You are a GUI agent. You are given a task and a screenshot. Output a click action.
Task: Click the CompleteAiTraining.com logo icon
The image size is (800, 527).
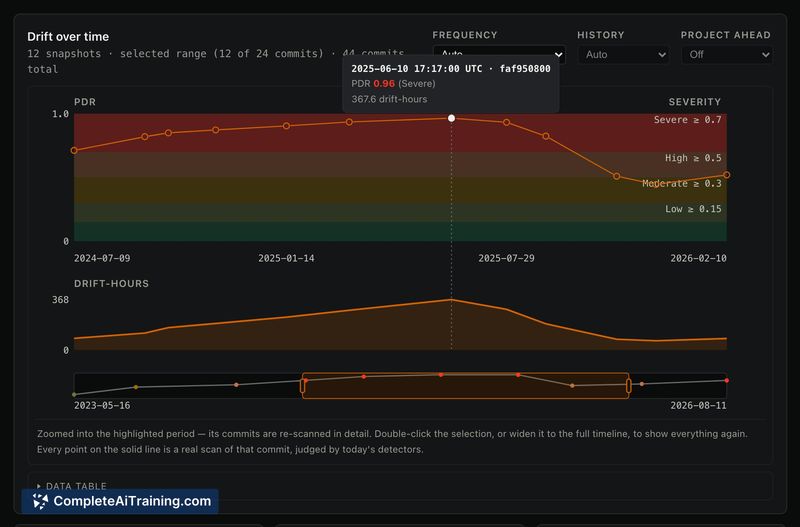tap(40, 501)
